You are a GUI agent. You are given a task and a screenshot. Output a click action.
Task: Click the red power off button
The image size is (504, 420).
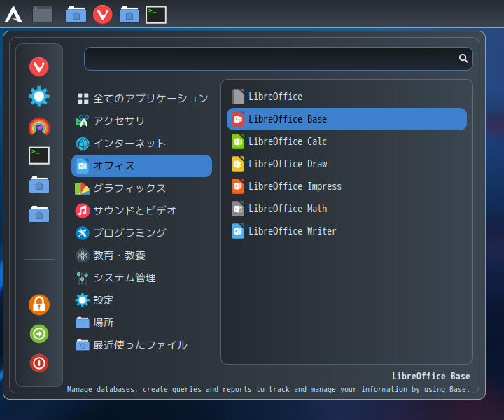(39, 363)
